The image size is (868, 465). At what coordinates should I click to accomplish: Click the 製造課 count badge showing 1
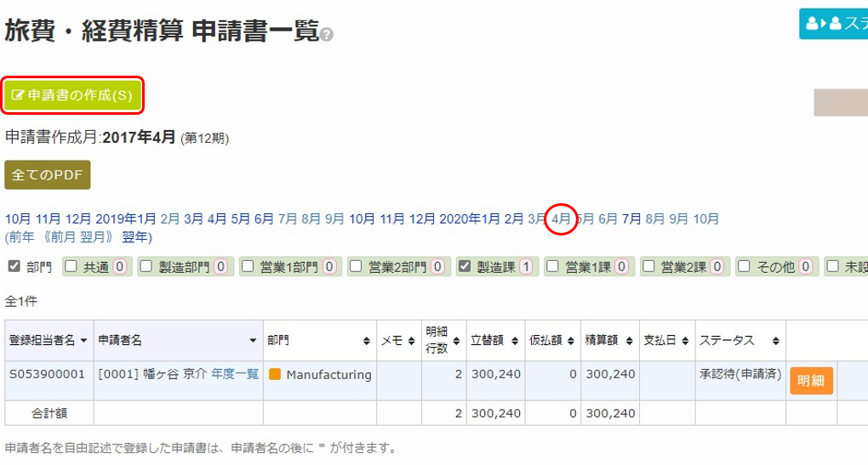pos(526,267)
